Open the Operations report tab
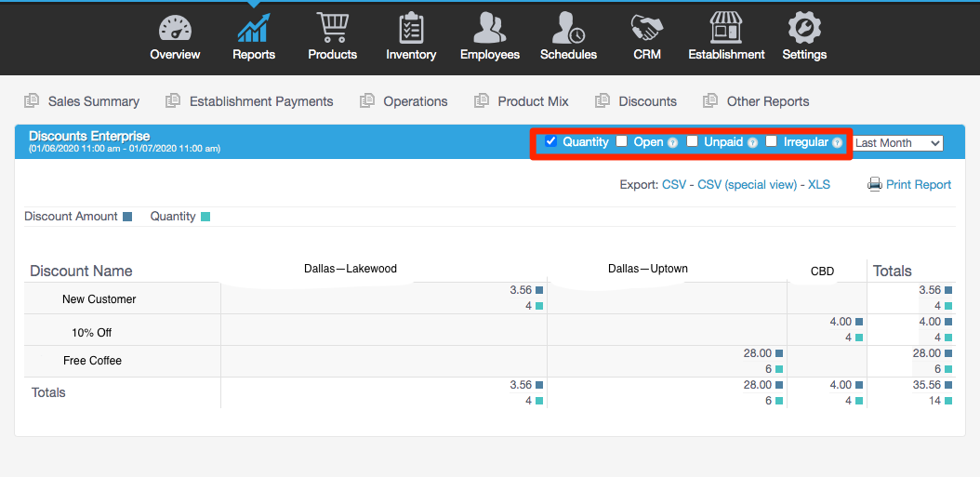 pyautogui.click(x=416, y=101)
